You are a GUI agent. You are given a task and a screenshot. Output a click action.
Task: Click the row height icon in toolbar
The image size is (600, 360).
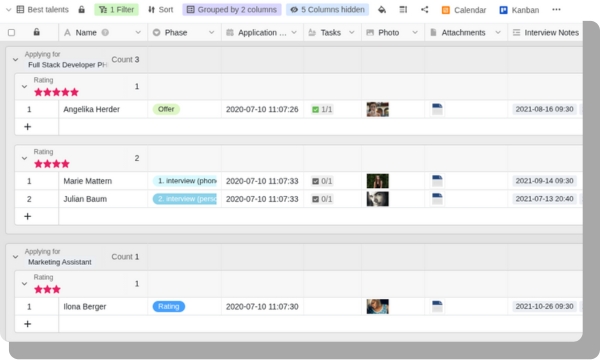403,10
